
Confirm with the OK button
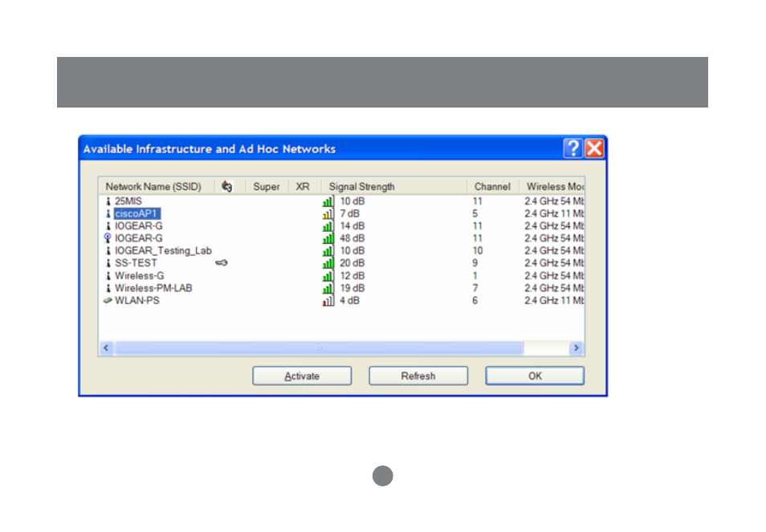coord(535,376)
